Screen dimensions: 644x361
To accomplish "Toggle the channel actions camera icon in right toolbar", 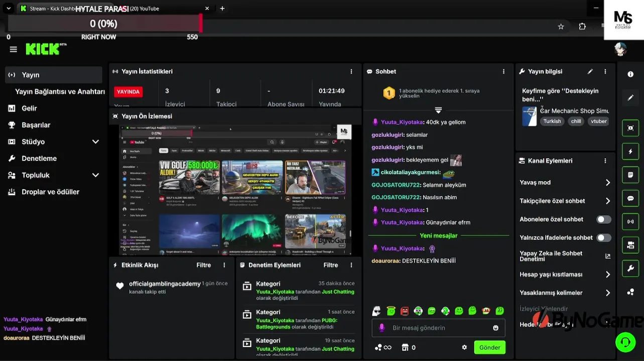I will coord(630,245).
